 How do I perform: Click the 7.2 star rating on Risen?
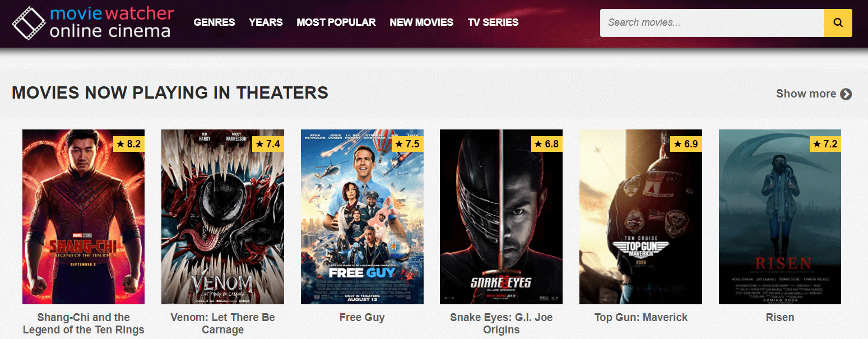825,144
